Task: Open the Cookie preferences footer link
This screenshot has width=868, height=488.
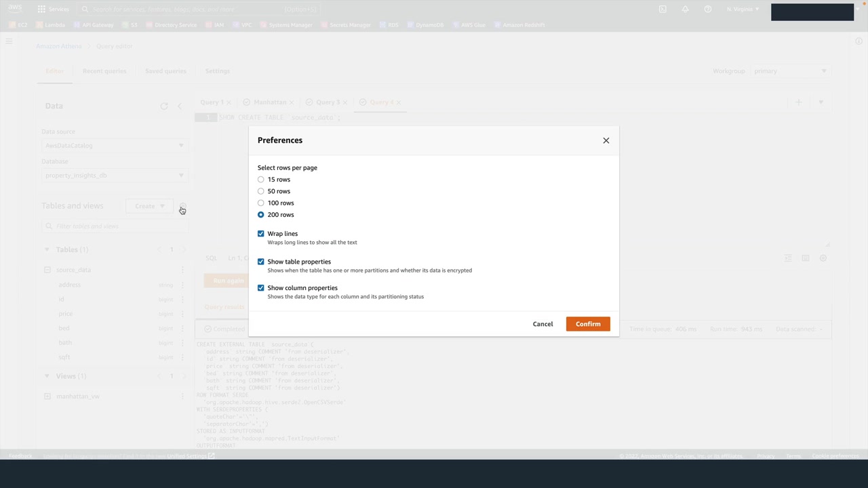Action: (835, 456)
